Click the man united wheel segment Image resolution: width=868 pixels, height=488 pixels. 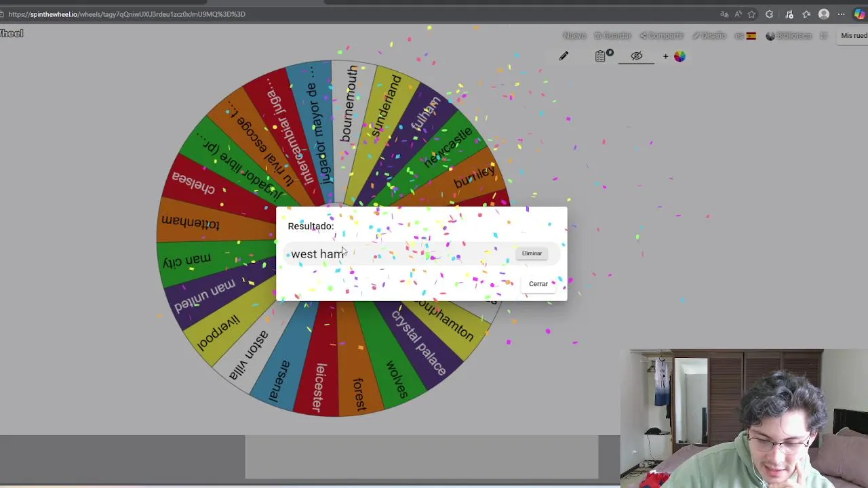(205, 295)
